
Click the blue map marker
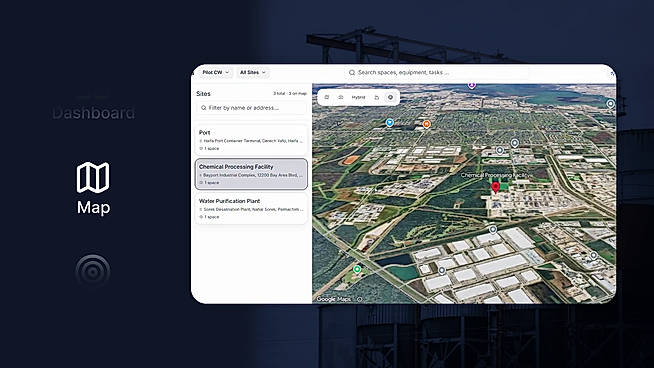click(x=390, y=123)
